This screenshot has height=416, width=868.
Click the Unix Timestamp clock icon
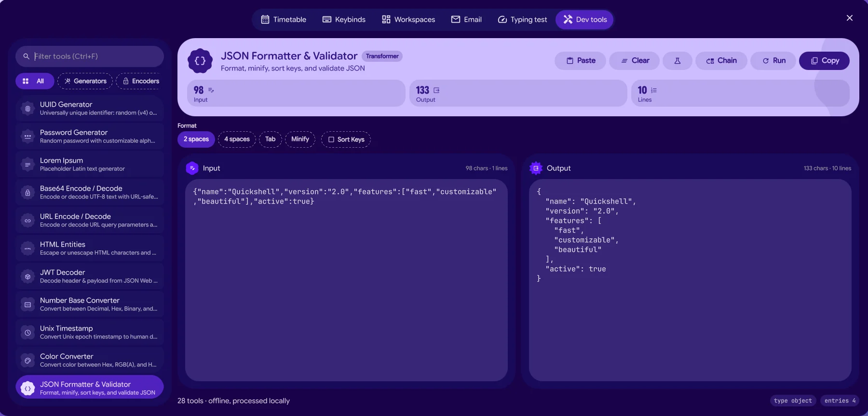pos(28,333)
